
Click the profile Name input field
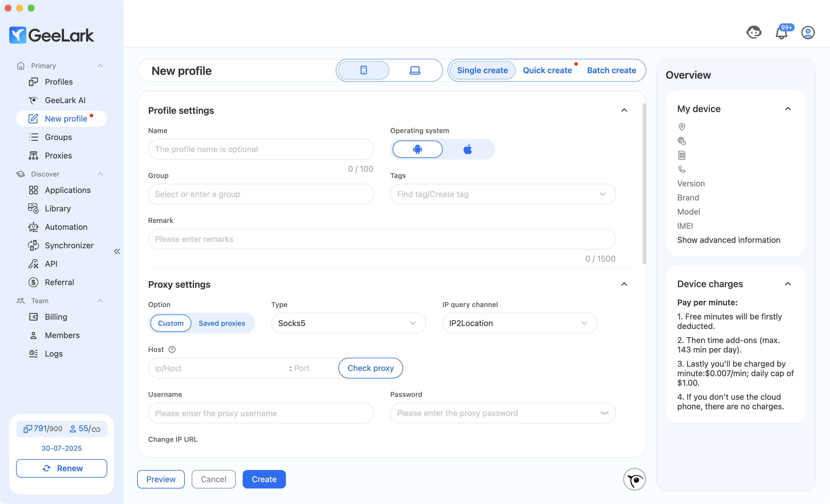[261, 149]
